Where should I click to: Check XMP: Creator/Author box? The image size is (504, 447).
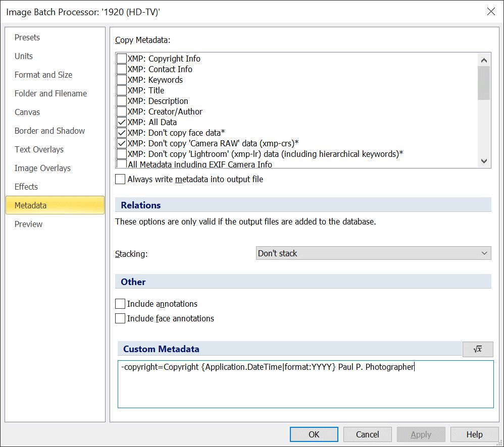[122, 111]
